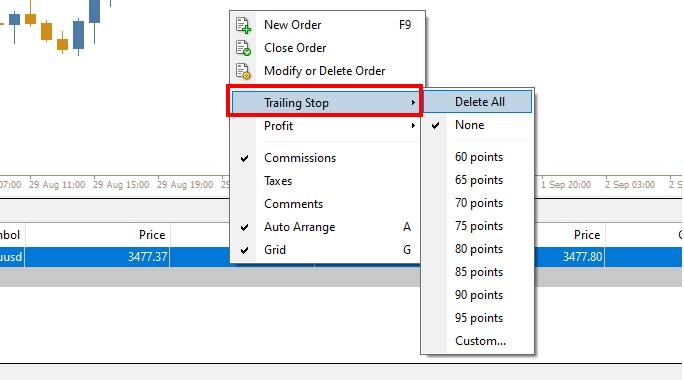The image size is (684, 380).
Task: Enable the Taxes column option
Action: pyautogui.click(x=325, y=181)
